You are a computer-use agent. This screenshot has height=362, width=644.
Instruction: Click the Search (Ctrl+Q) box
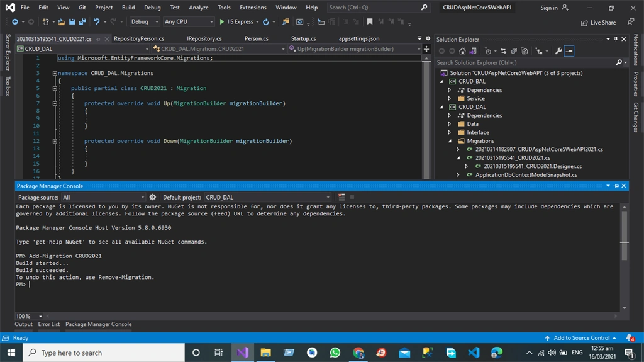[378, 8]
